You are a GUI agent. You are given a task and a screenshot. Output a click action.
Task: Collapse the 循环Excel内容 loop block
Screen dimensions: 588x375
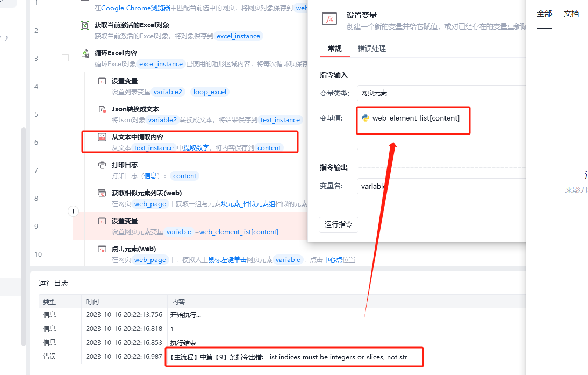(65, 58)
